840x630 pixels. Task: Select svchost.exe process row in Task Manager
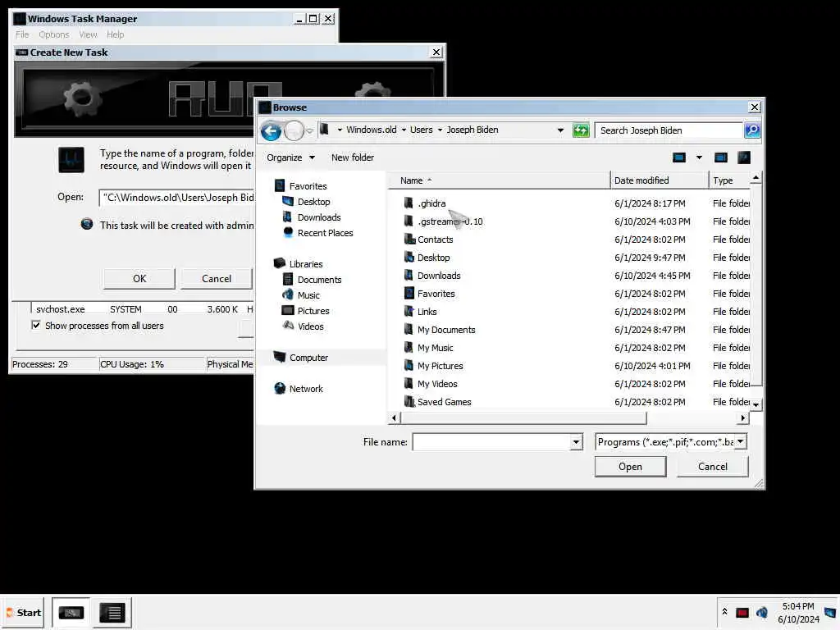tap(142, 309)
